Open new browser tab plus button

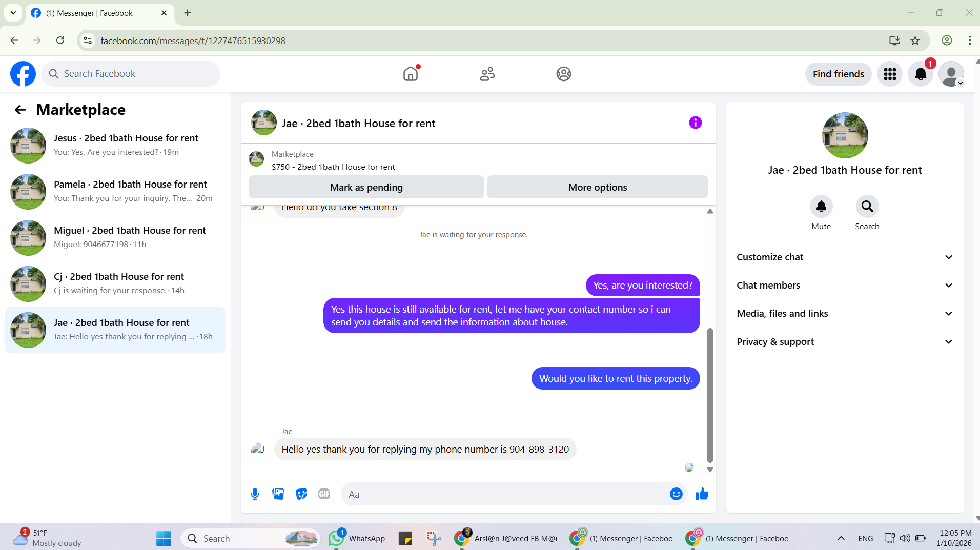click(188, 13)
